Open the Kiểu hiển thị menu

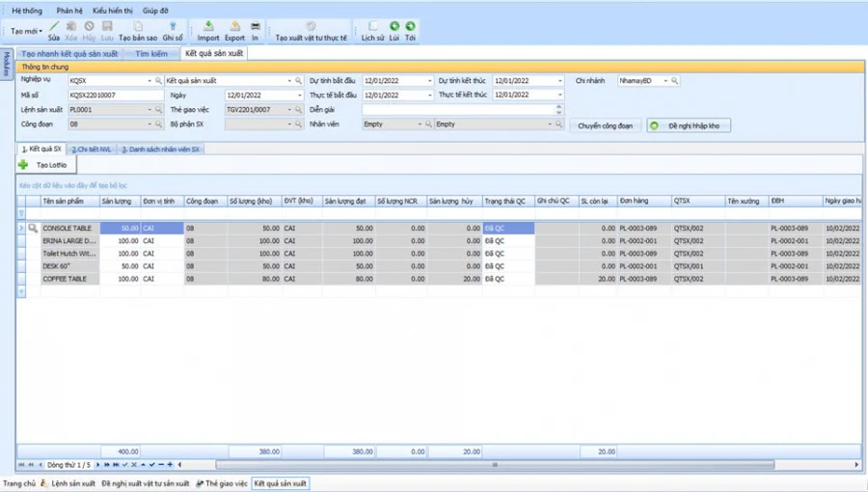tap(113, 11)
